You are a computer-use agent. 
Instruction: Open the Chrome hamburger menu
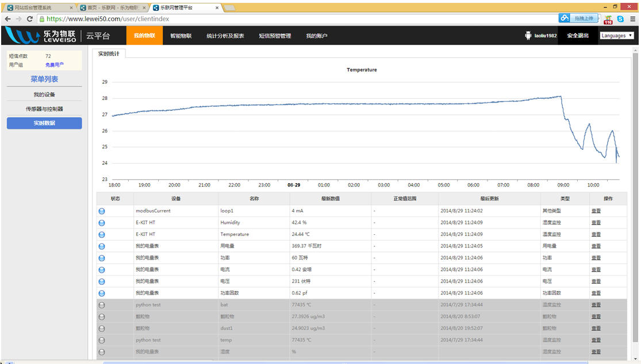(x=632, y=19)
